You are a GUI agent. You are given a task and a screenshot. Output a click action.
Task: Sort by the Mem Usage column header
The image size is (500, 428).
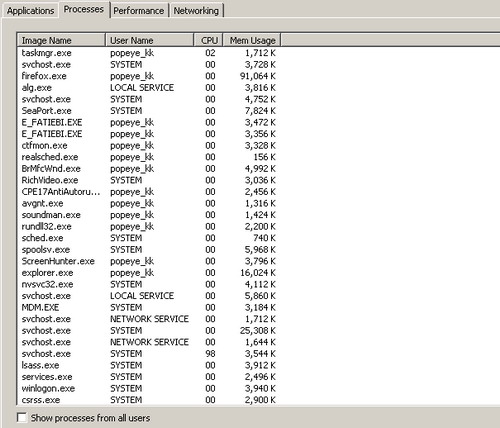coord(252,40)
